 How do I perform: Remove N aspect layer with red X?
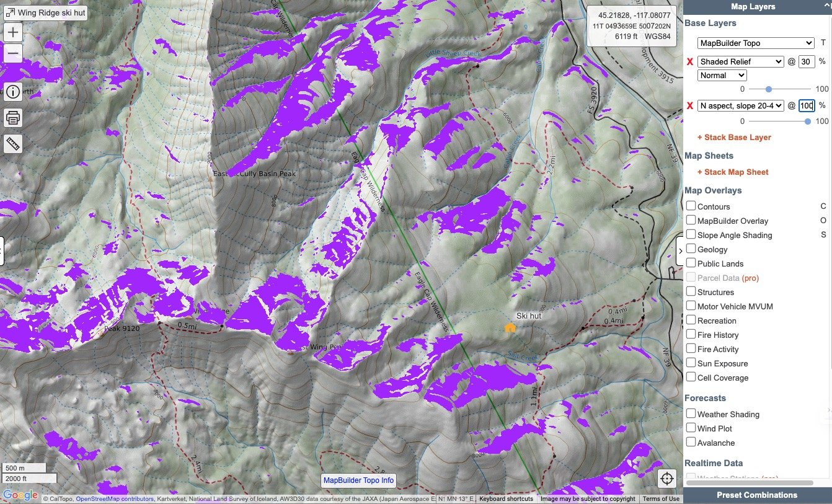click(x=689, y=106)
